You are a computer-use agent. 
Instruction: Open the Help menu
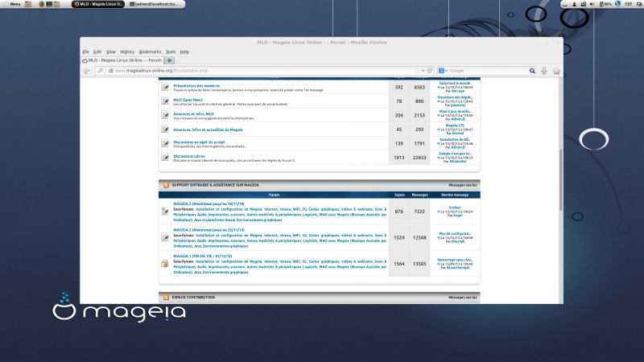(x=184, y=51)
